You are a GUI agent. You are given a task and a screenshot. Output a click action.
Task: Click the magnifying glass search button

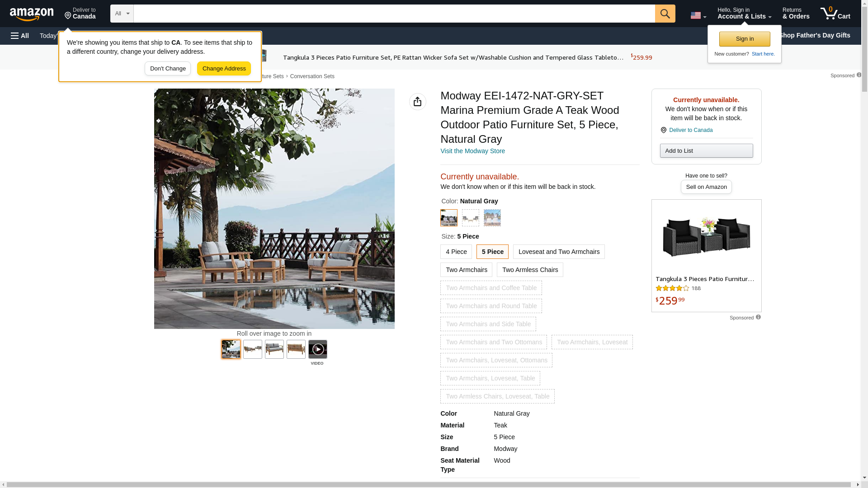click(x=665, y=14)
